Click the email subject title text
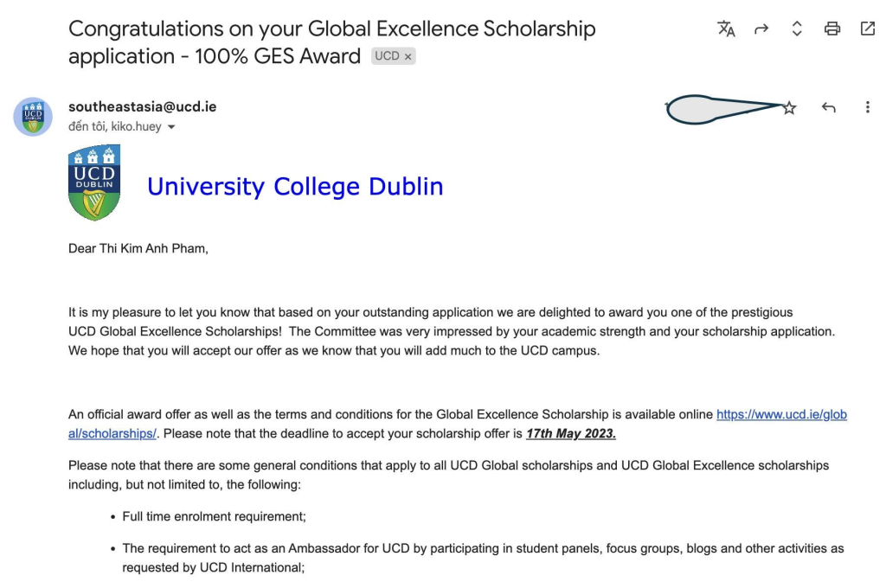886x588 pixels. pos(331,42)
